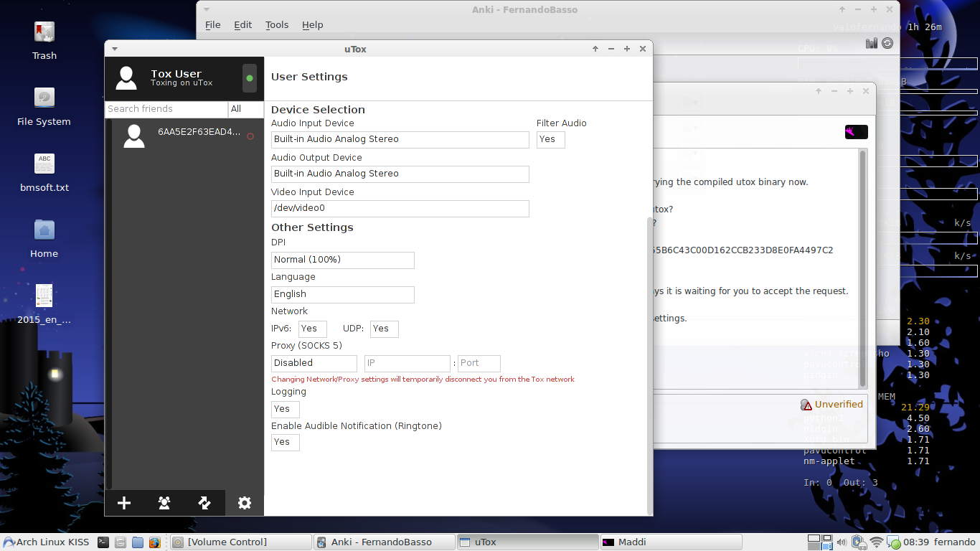
Task: Switch to Anki - FernandoBasso in taskbar
Action: tap(385, 542)
